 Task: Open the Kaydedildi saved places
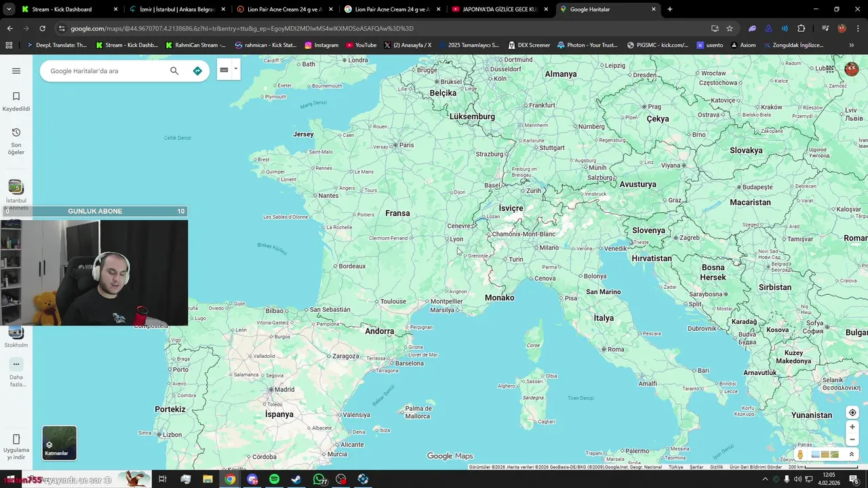point(16,102)
